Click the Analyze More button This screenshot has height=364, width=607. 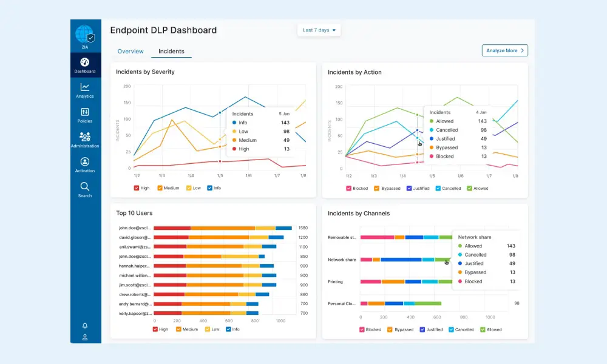(504, 51)
